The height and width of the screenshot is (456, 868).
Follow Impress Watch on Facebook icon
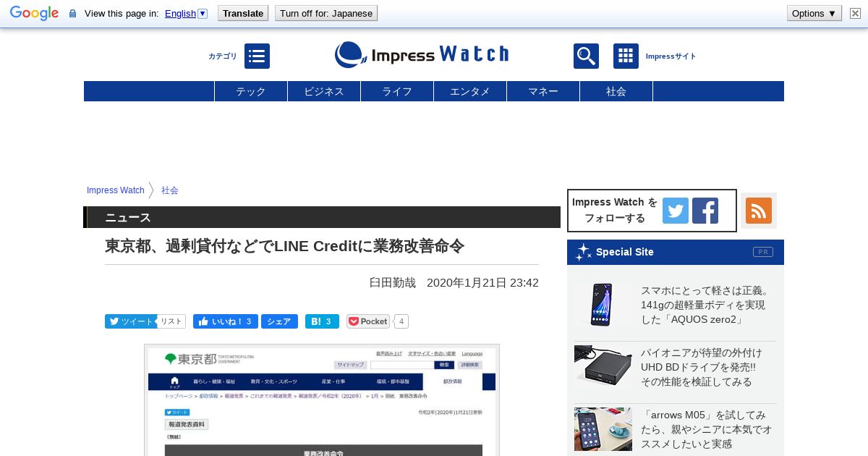(705, 211)
